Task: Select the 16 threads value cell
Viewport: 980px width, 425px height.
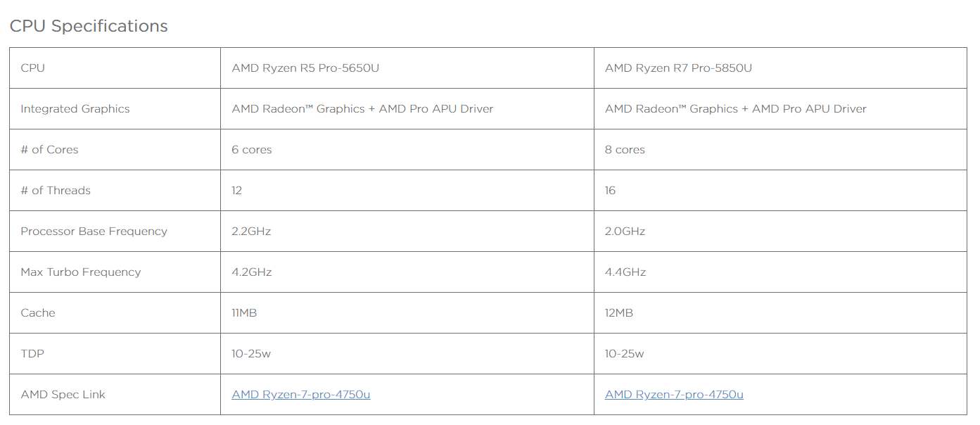Action: (x=610, y=191)
